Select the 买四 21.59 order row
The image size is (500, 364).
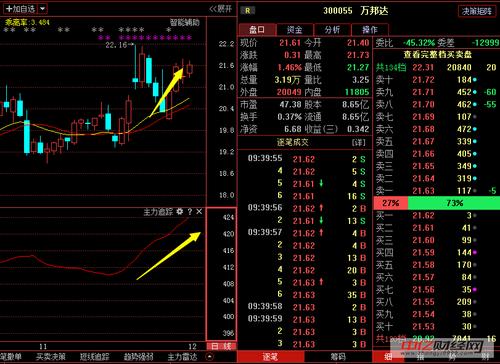[x=436, y=253]
